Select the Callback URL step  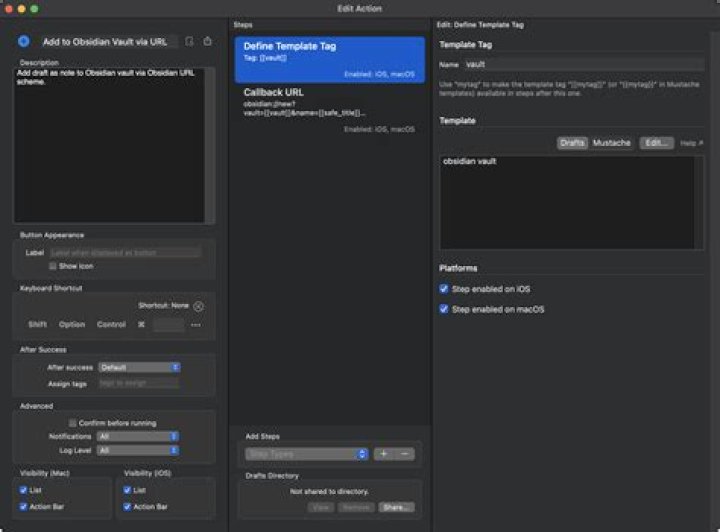coord(330,110)
